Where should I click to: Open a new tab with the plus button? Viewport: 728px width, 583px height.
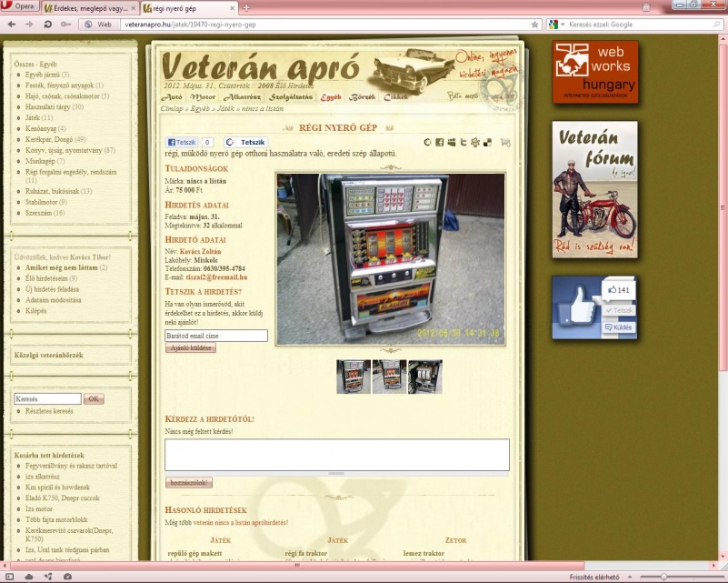click(246, 7)
